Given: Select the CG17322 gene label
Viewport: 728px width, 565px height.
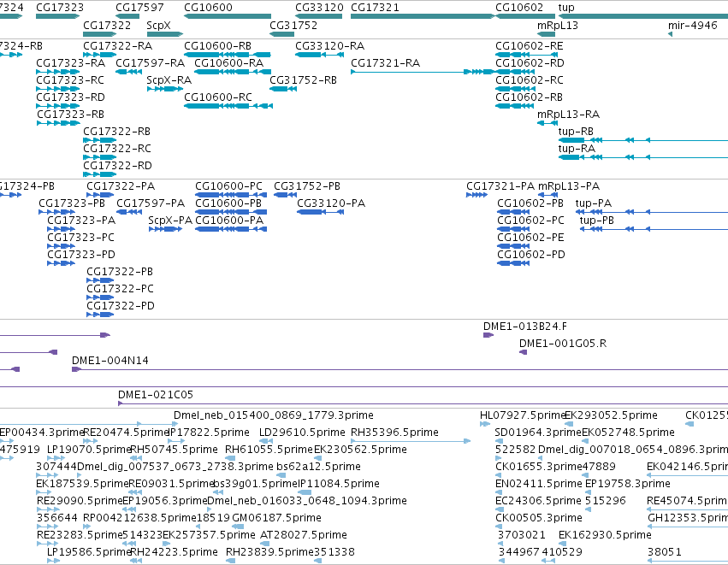Looking at the screenshot, I should point(107,25).
